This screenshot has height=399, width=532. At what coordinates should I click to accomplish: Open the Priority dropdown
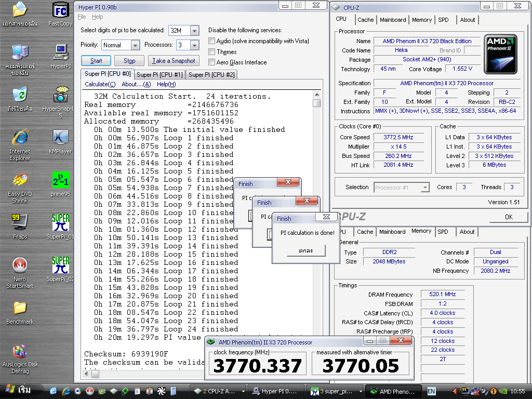tap(135, 45)
